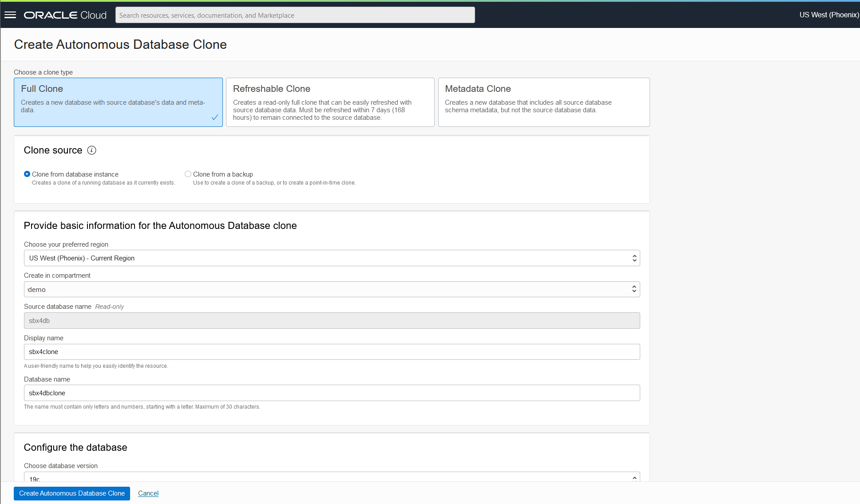Click the Oracle Cloud logo
This screenshot has height=504, width=860.
(65, 15)
